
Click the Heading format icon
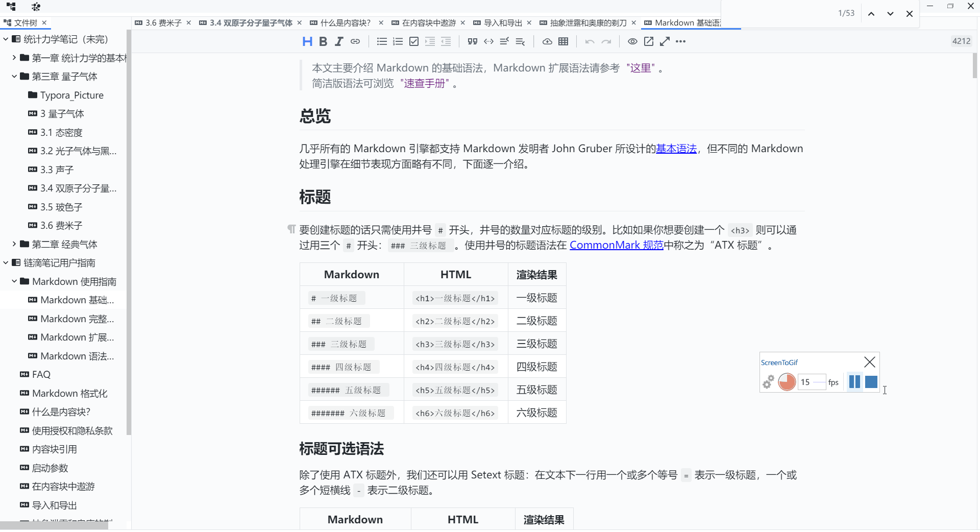pyautogui.click(x=307, y=42)
